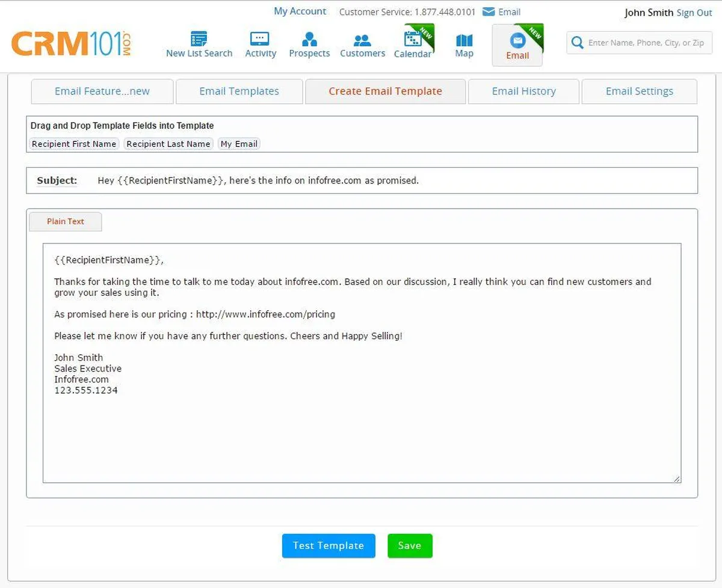
Task: Click the search magnifier icon
Action: click(x=577, y=43)
